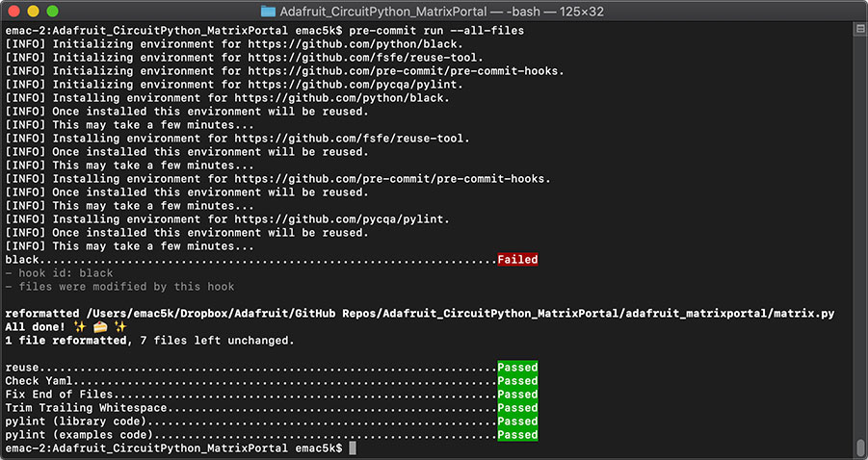The height and width of the screenshot is (460, 868).
Task: Click the 'pylint (library code)' hook name
Action: [76, 422]
